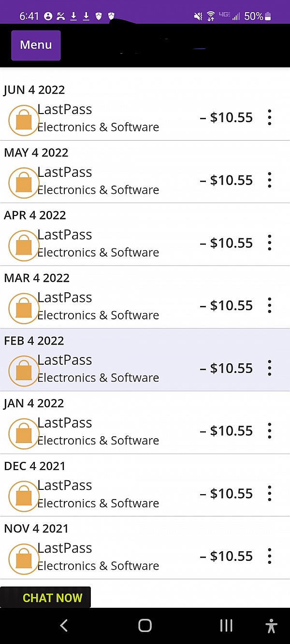Screen dimensions: 290x644
Task: Open the DEC 4 2021 transaction amount
Action: click(226, 494)
